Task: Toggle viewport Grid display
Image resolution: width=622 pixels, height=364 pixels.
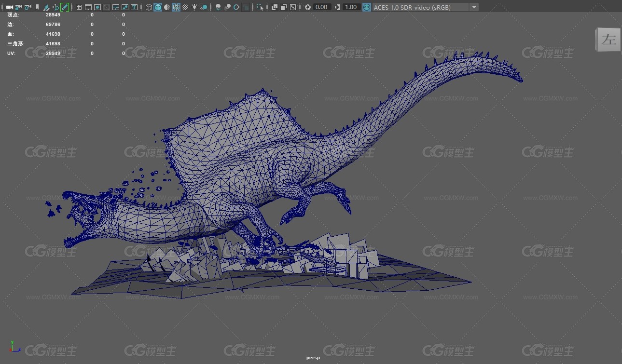Action: pos(79,7)
